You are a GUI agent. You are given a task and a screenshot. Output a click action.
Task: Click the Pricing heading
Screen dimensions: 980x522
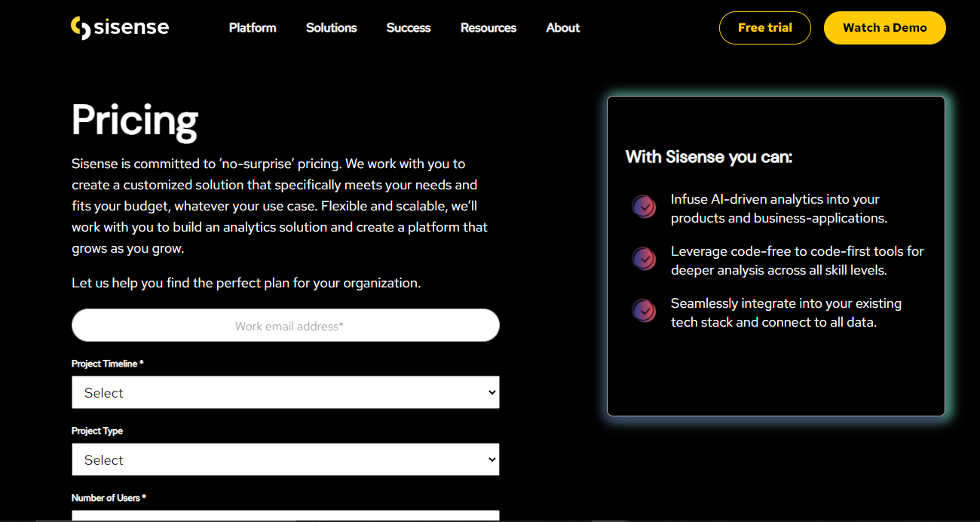click(x=135, y=120)
